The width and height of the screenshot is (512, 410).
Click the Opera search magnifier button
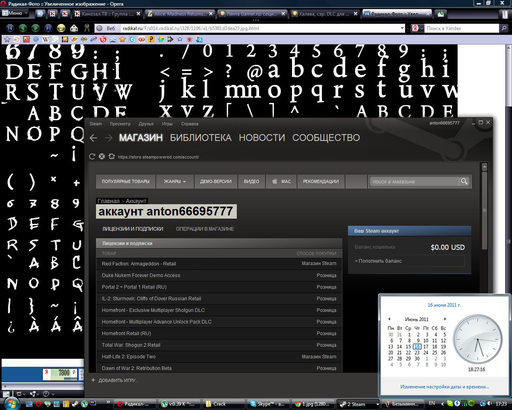503,28
